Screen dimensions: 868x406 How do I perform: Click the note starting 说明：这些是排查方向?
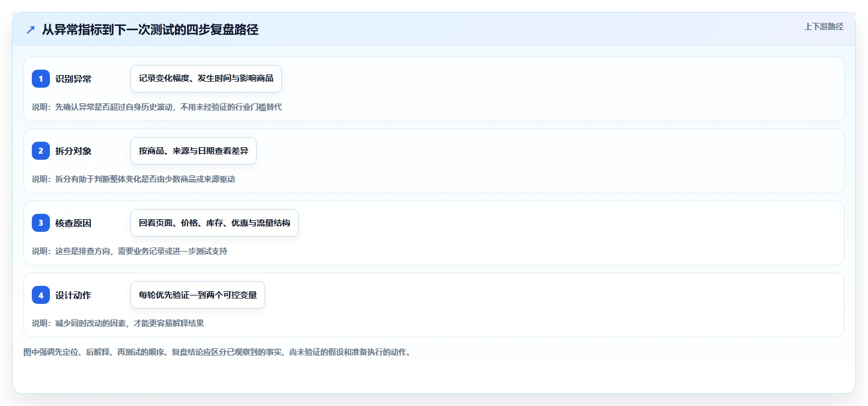(x=129, y=251)
